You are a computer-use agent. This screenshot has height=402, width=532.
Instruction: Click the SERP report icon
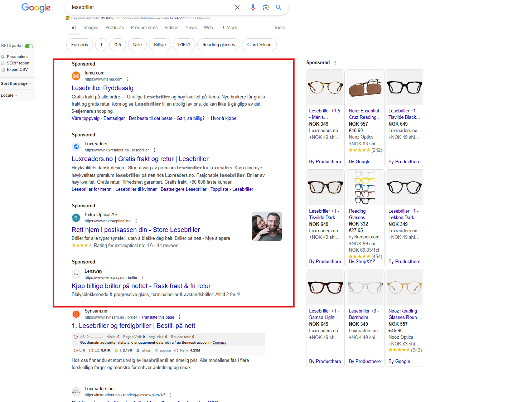[3, 63]
